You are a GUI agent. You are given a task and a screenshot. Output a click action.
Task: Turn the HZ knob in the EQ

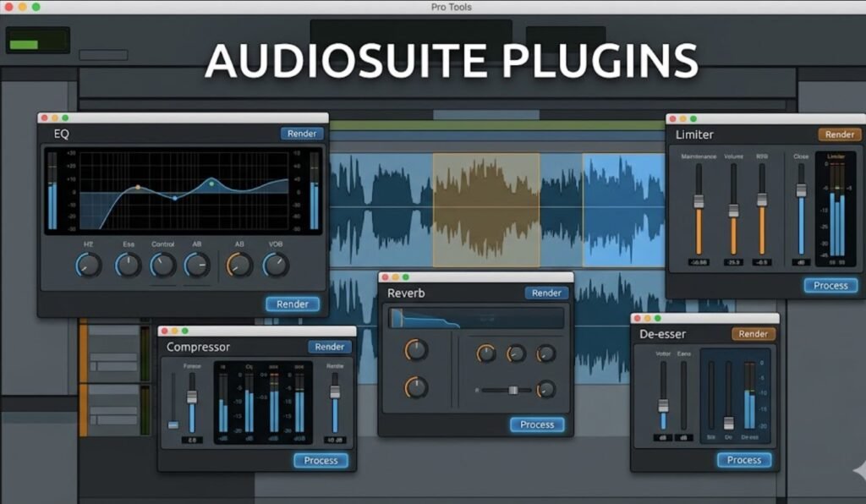(x=88, y=266)
